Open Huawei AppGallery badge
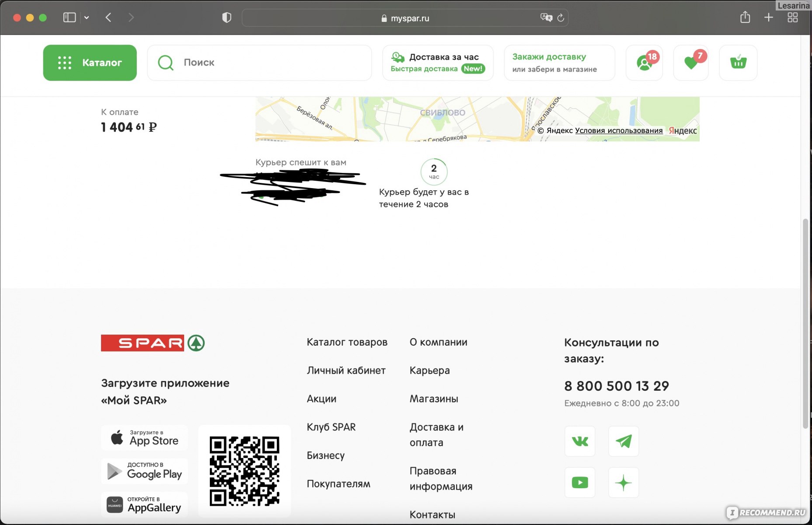The height and width of the screenshot is (525, 812). click(x=144, y=504)
